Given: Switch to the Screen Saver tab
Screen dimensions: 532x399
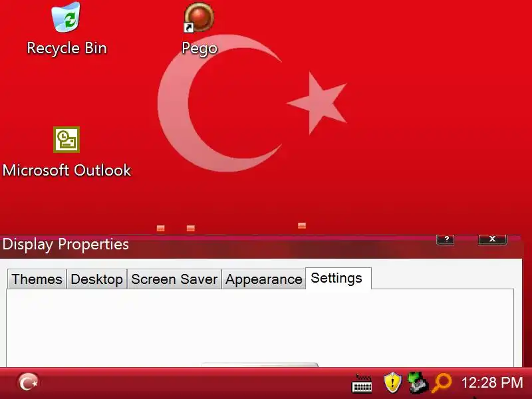Looking at the screenshot, I should click(x=174, y=279).
